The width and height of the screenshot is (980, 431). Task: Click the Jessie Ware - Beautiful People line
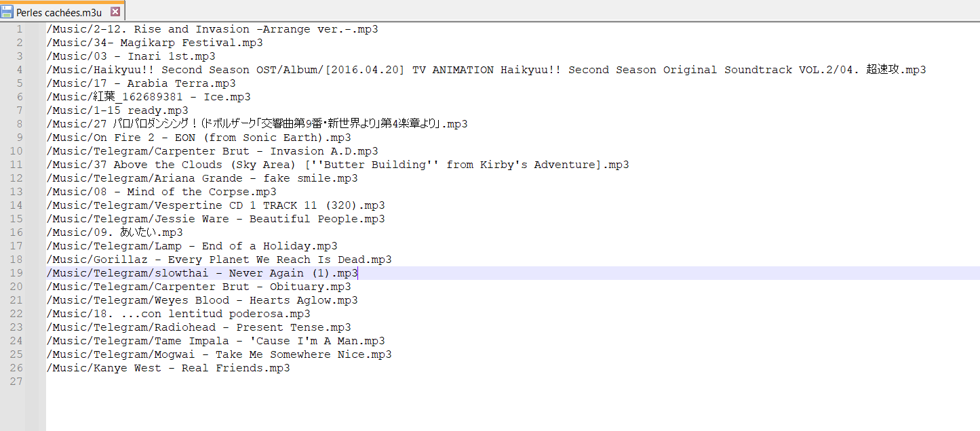tap(216, 219)
